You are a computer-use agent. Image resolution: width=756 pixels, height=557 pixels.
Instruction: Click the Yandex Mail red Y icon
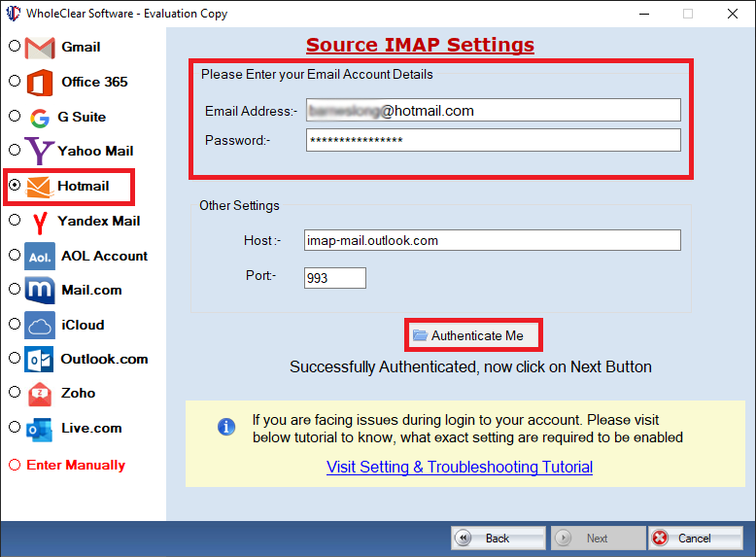[40, 223]
